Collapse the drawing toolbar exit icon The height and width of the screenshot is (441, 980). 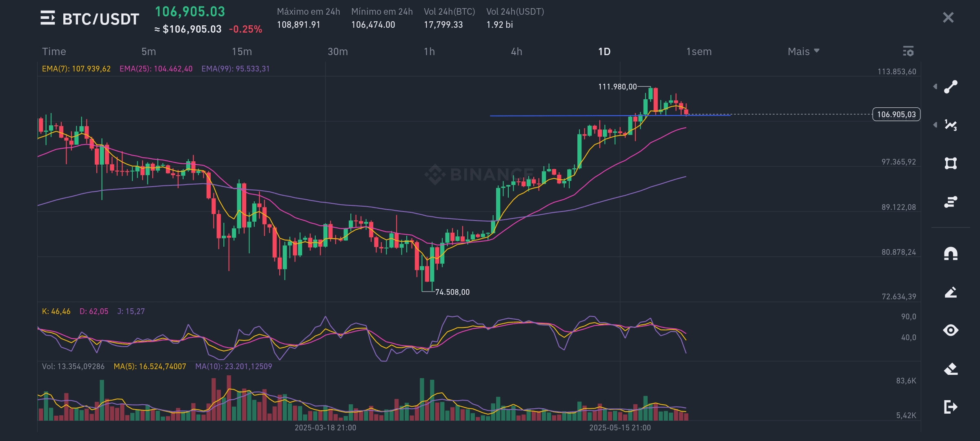click(951, 407)
